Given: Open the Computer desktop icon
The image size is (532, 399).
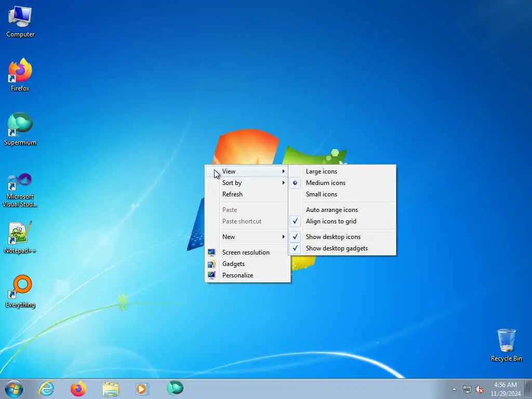Looking at the screenshot, I should click(20, 22).
